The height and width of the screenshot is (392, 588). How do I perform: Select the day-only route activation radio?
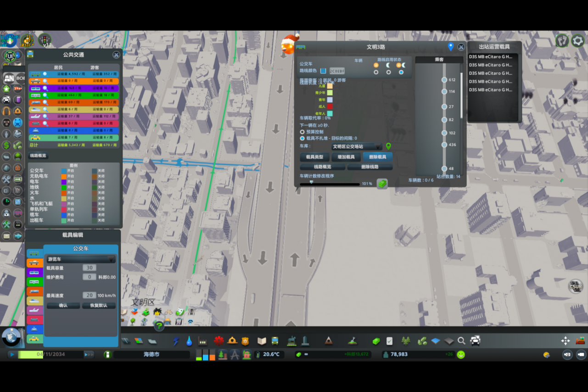point(376,72)
